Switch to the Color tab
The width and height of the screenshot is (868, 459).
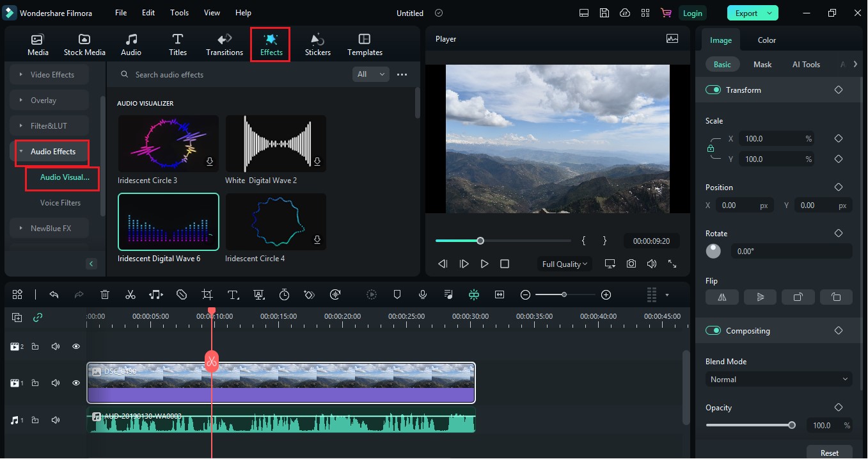(x=767, y=40)
